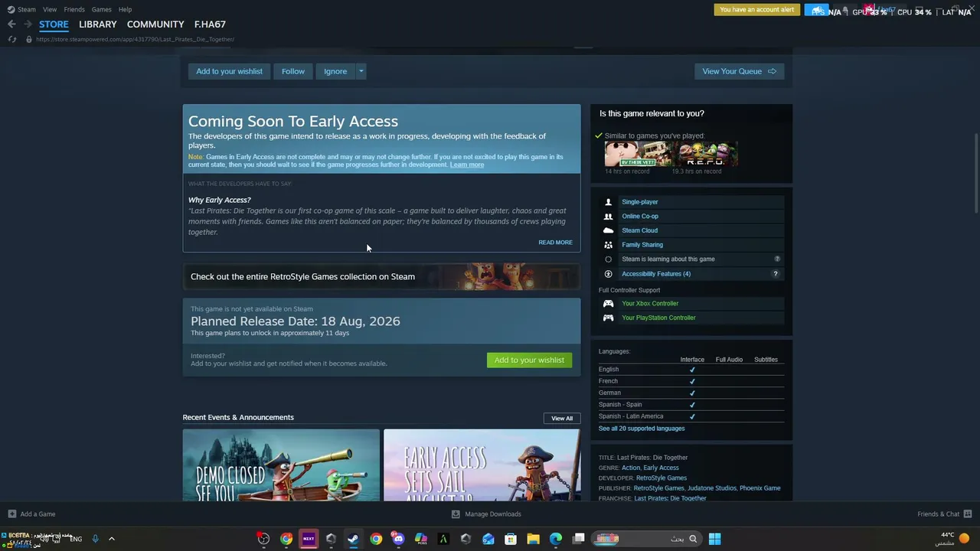Open File Explorer from the taskbar
980x551 pixels.
click(x=533, y=539)
